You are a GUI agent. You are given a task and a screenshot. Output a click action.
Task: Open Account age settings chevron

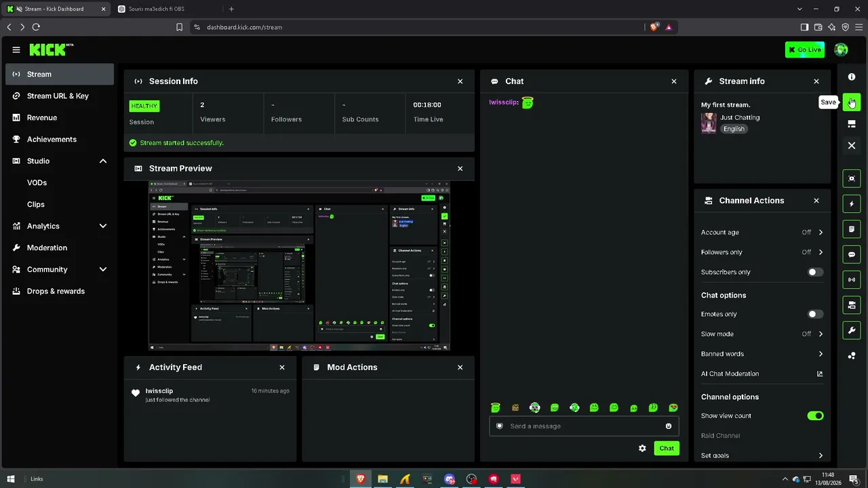(821, 232)
